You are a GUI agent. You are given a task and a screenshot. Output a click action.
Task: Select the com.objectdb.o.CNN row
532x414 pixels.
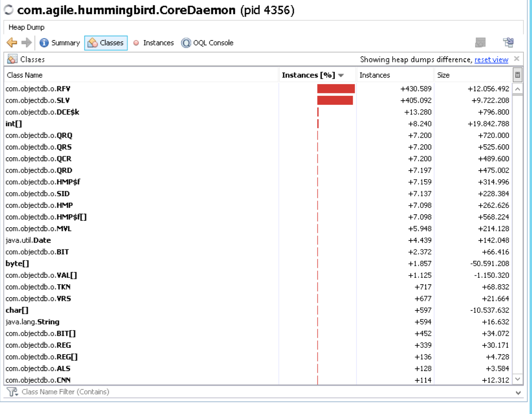point(258,380)
